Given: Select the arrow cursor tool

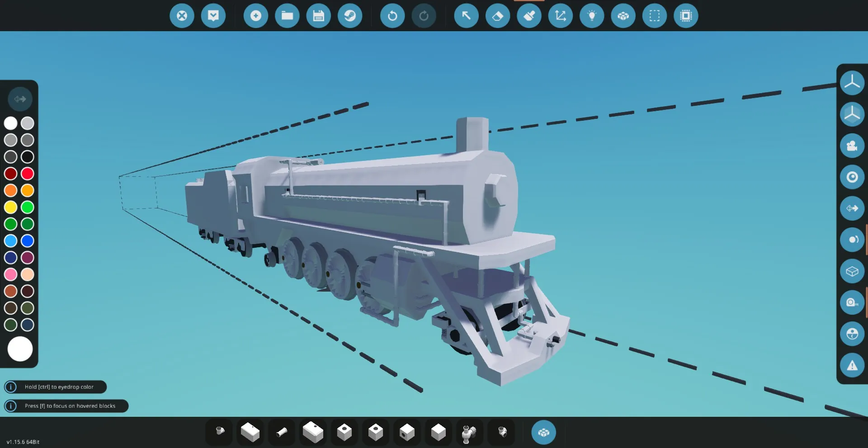Looking at the screenshot, I should click(466, 16).
